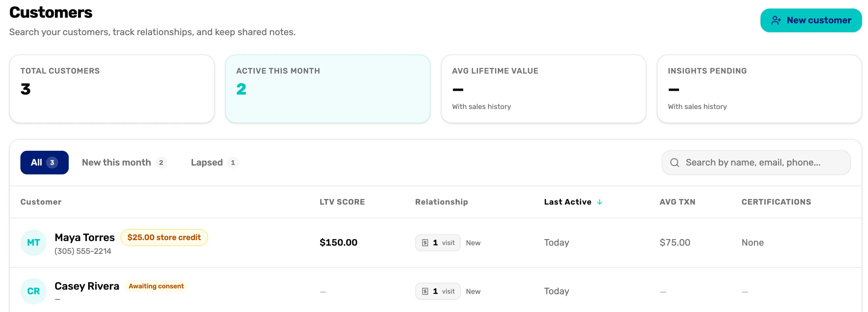
Task: Click the magnifier search icon
Action: (x=675, y=163)
